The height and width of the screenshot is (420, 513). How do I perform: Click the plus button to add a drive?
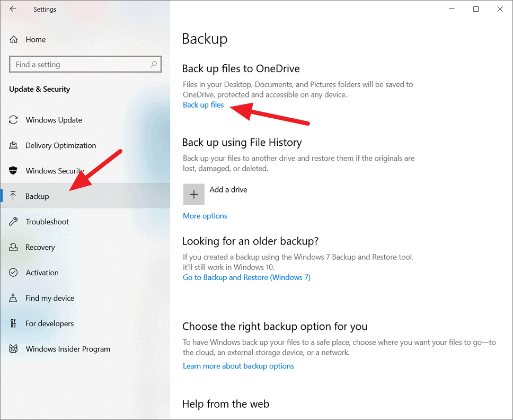tap(193, 194)
